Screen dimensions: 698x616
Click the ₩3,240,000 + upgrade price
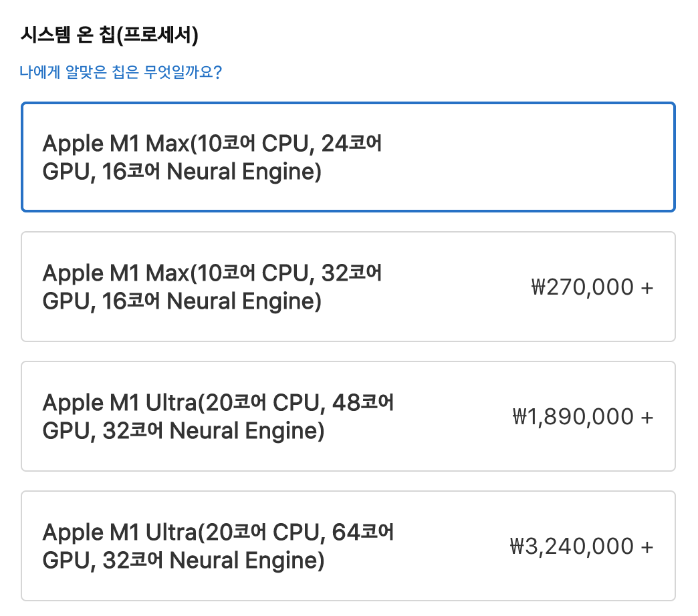[582, 546]
